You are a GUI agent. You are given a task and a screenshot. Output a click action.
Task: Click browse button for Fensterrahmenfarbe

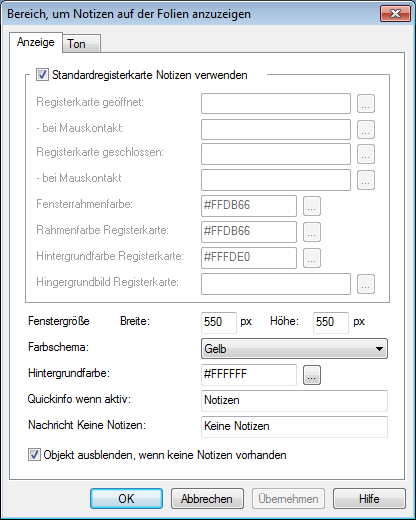[312, 206]
